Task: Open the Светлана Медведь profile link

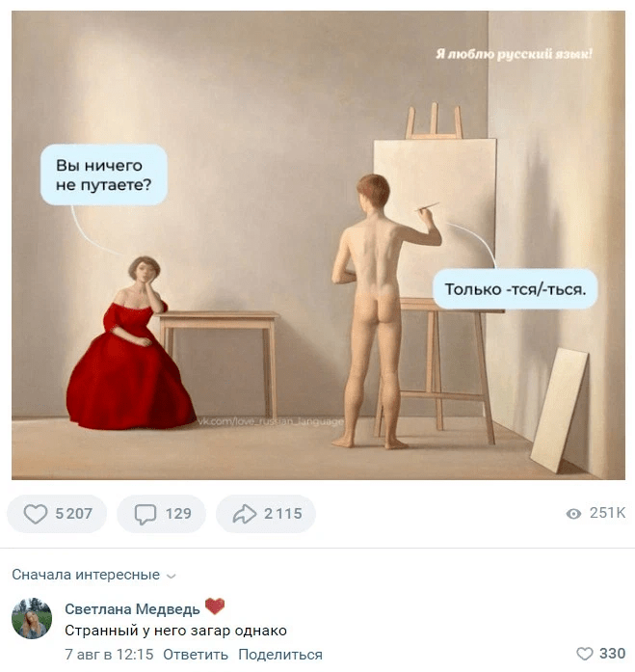Action: (x=132, y=609)
